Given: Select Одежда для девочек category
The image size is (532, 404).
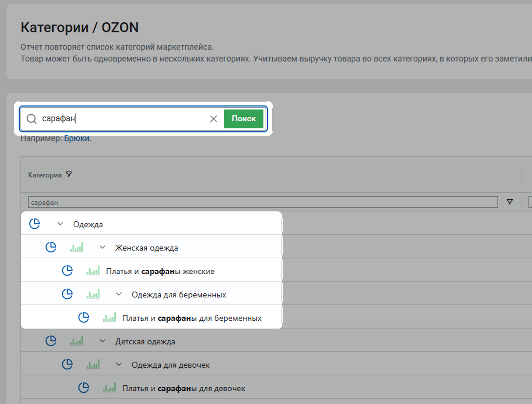Looking at the screenshot, I should 171,365.
